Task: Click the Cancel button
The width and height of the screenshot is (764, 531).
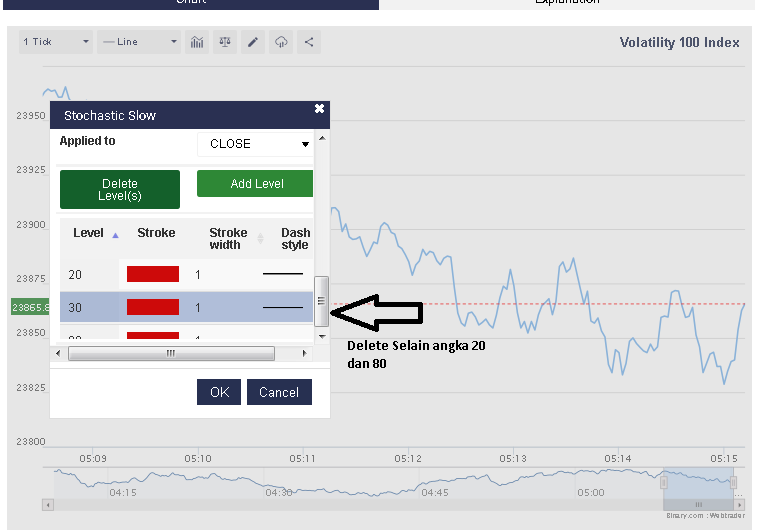Action: point(279,392)
